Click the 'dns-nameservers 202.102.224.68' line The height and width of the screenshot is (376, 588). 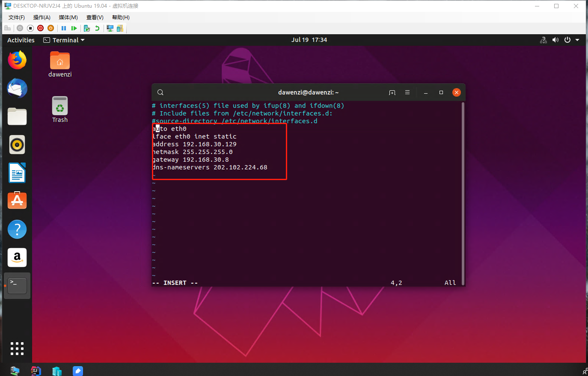tap(210, 167)
